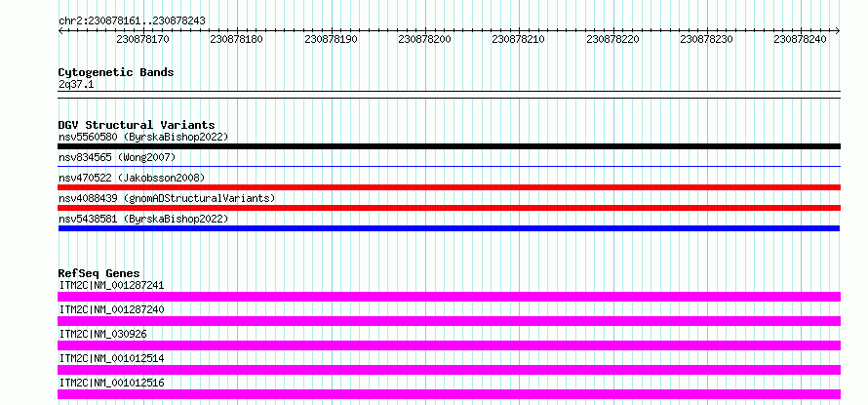Open ITM2C|NM_001287240 transcript label
This screenshot has width=868, height=405.
pyautogui.click(x=111, y=309)
